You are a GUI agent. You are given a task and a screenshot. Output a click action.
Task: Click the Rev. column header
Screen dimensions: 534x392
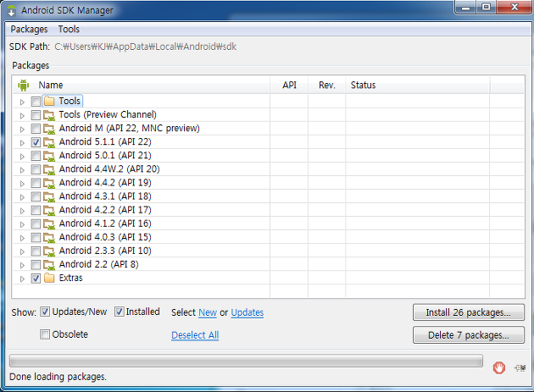click(327, 85)
